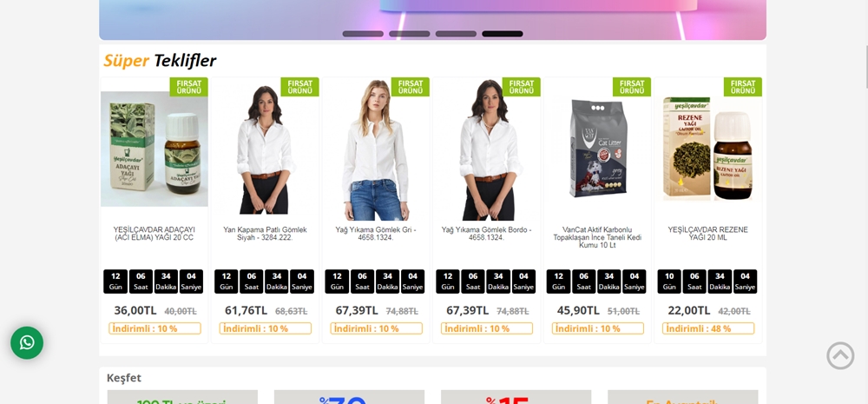Screen dimensions: 868x404
Task: Open the Yeşilçavdar Adaçayı Yağı product image
Action: click(x=155, y=149)
